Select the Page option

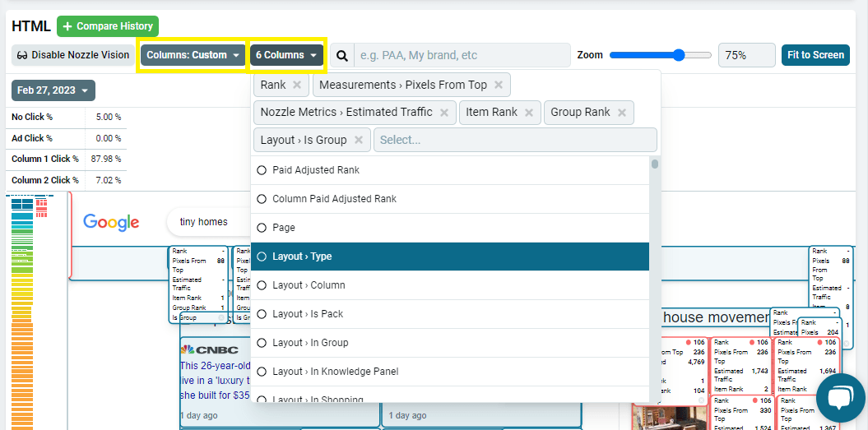(450, 228)
